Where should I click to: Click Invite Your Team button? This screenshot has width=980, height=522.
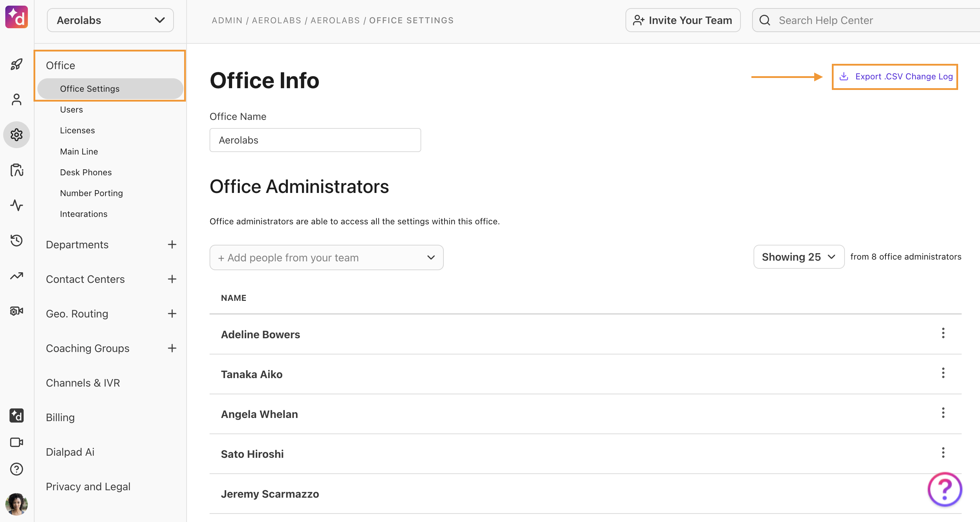click(683, 20)
